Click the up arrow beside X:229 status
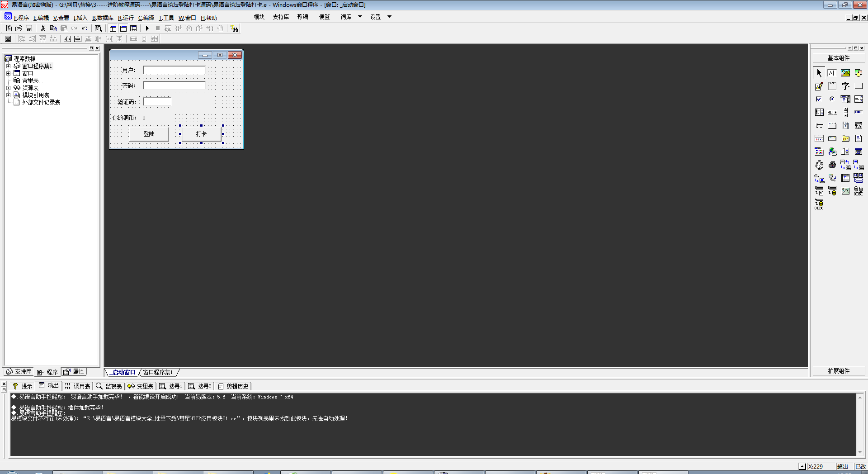The image size is (868, 474). click(802, 466)
